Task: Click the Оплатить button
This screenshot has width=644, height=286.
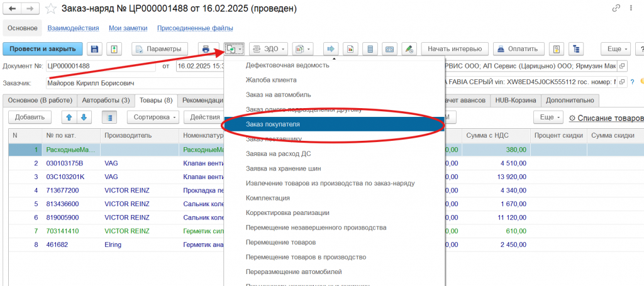Action: tap(519, 49)
